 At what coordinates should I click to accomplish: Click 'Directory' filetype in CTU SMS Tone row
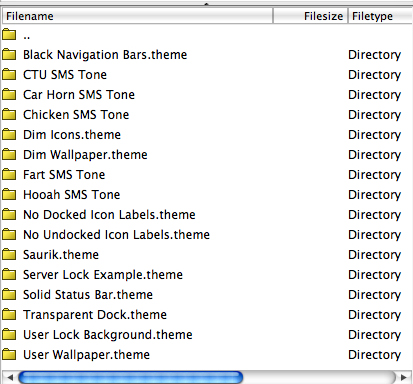click(x=375, y=75)
